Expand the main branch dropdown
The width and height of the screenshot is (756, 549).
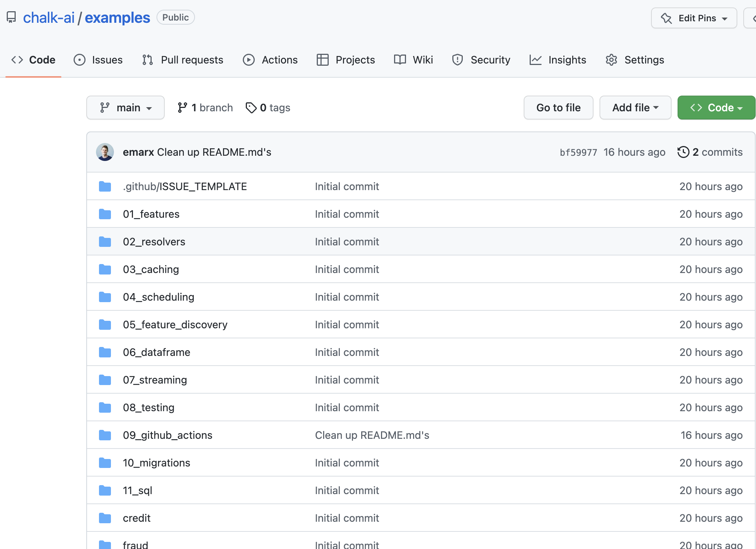pos(126,108)
